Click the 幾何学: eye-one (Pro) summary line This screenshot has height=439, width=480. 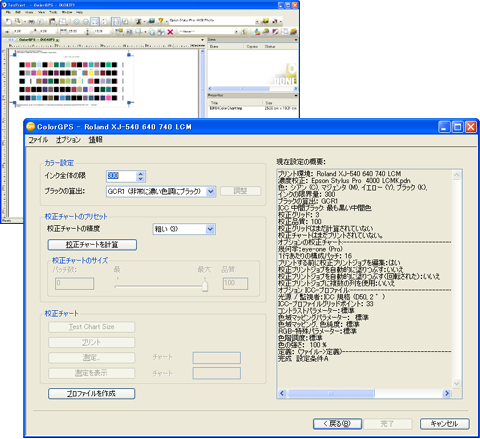point(310,249)
